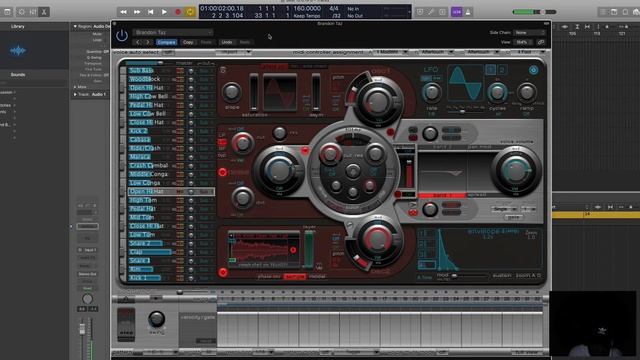
Task: Click the noise generator cut knob
Action: click(242, 144)
